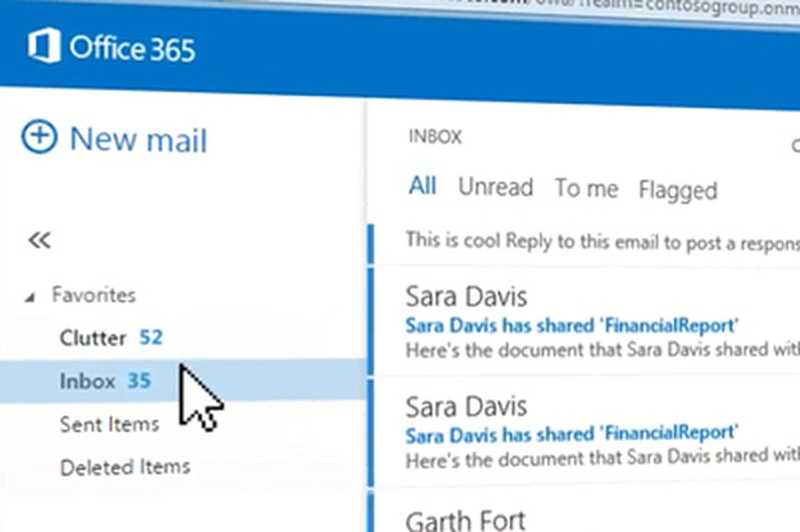Open the Clutter folder
Screen dimensions: 800x532
coord(111,337)
